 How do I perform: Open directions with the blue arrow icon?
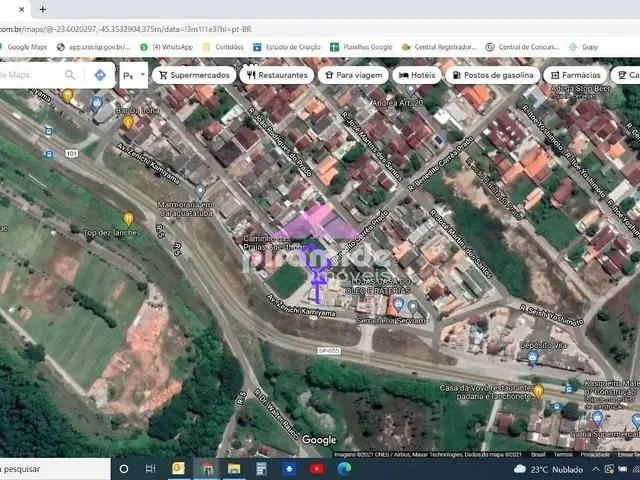(100, 75)
